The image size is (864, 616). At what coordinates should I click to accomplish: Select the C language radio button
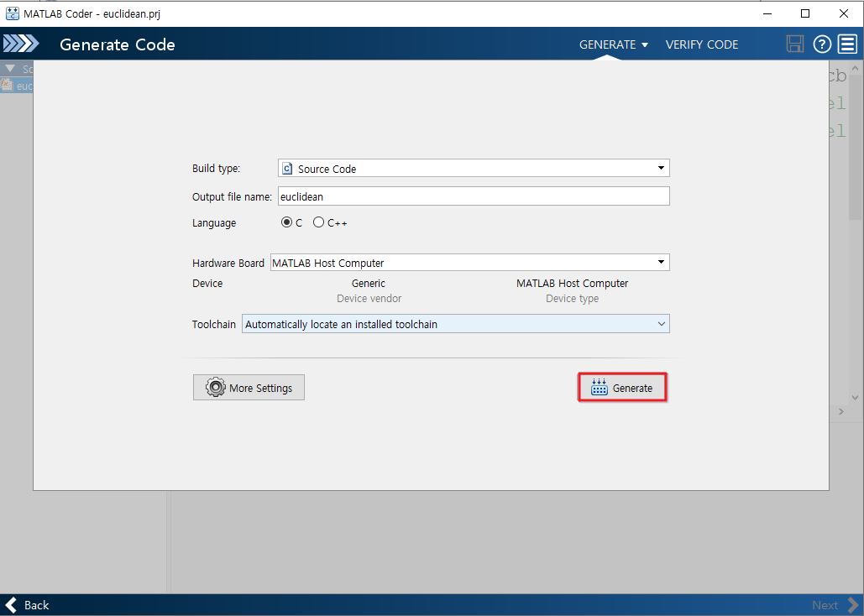pos(286,222)
